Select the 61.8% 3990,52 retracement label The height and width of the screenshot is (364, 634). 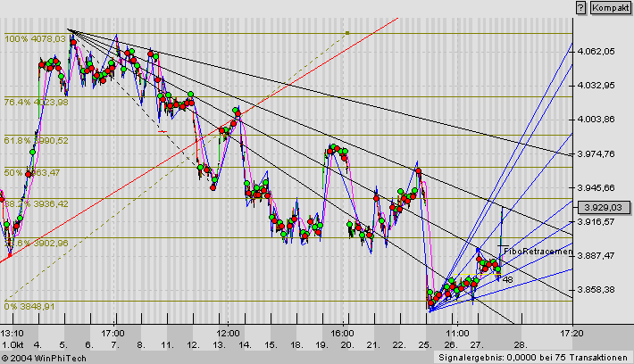[x=36, y=141]
